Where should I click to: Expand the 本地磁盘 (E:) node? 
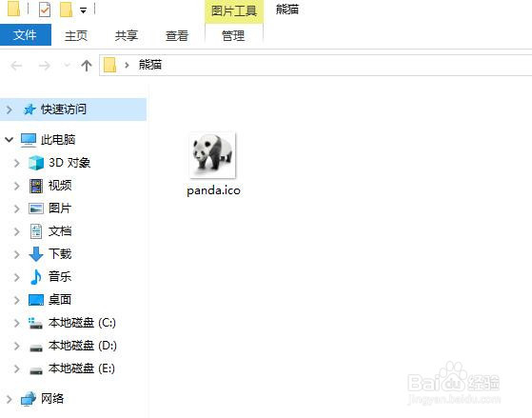point(16,368)
